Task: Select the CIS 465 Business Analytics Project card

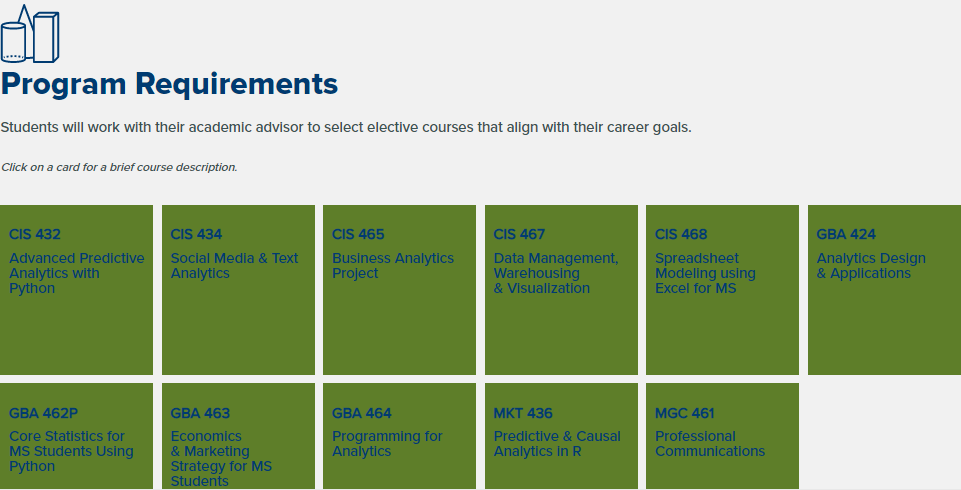Action: click(x=399, y=290)
